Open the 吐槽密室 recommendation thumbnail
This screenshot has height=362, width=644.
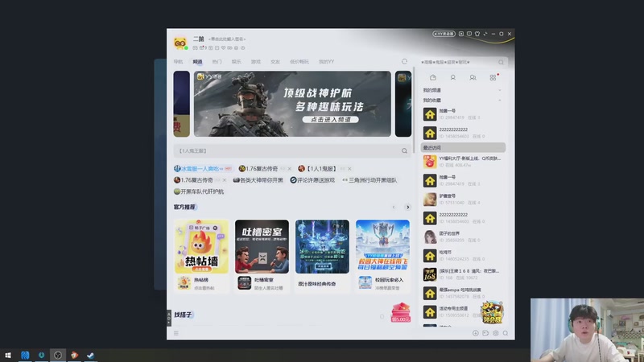262,247
